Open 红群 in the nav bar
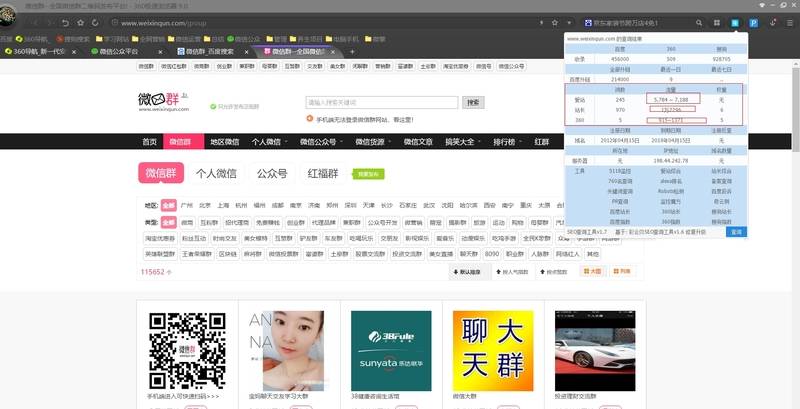Screen dimensions: 800x409 point(541,142)
